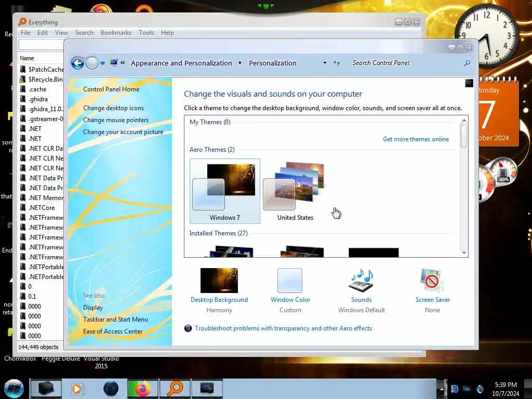Select $PatchCache row in Everything list
Screen dimensions: 532x399
click(41, 69)
